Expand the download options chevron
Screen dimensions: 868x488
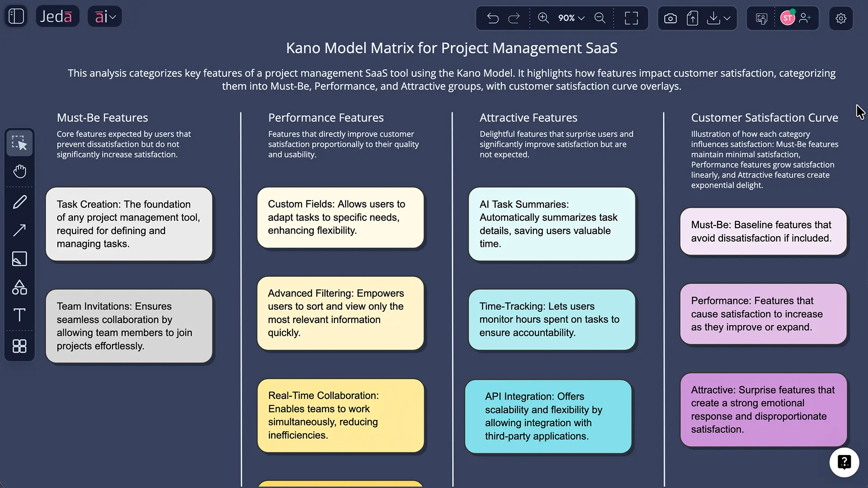(x=726, y=18)
